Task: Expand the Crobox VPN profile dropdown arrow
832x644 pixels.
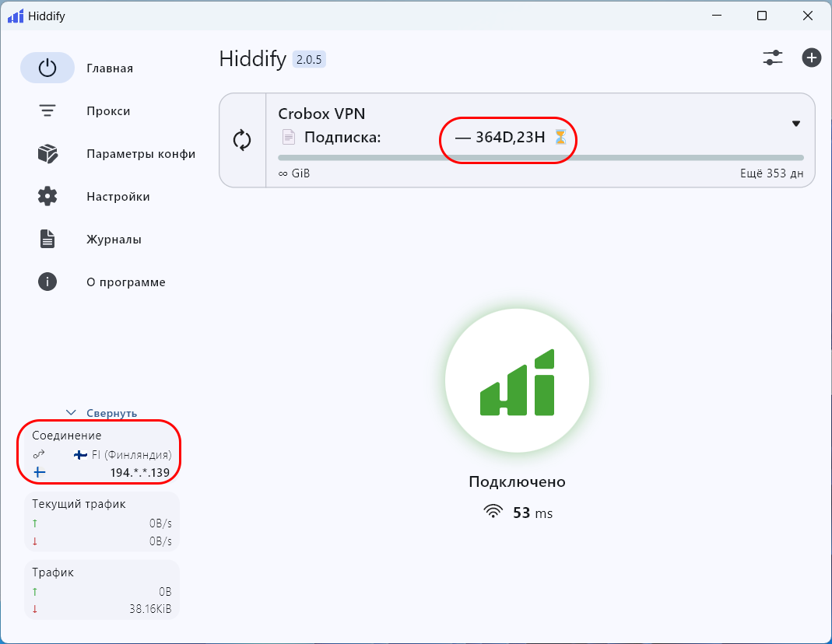Action: point(795,124)
